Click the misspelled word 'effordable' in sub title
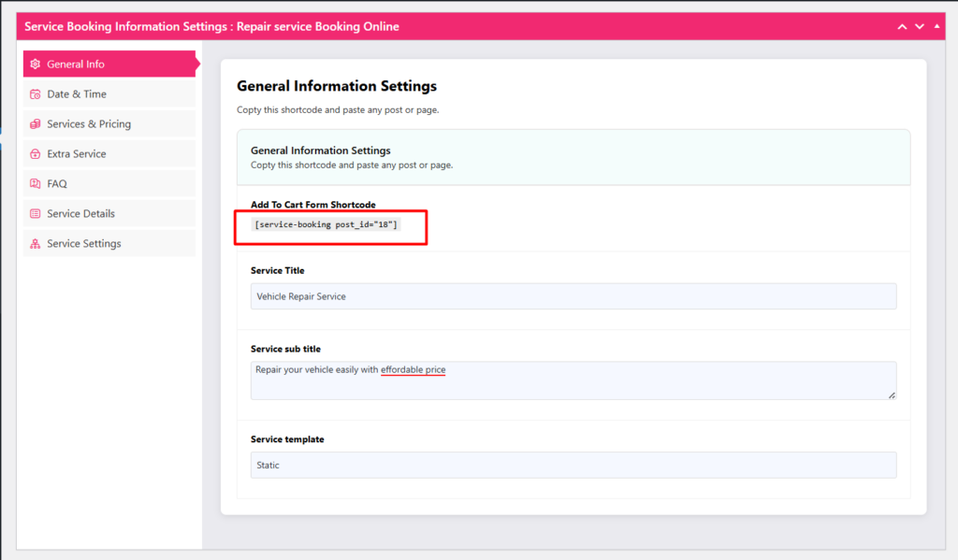 [401, 369]
